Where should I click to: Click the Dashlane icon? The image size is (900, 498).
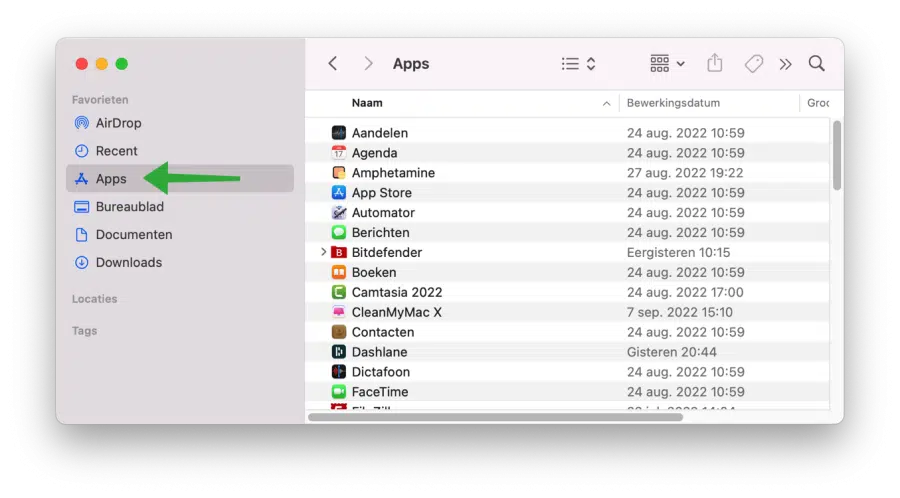339,352
